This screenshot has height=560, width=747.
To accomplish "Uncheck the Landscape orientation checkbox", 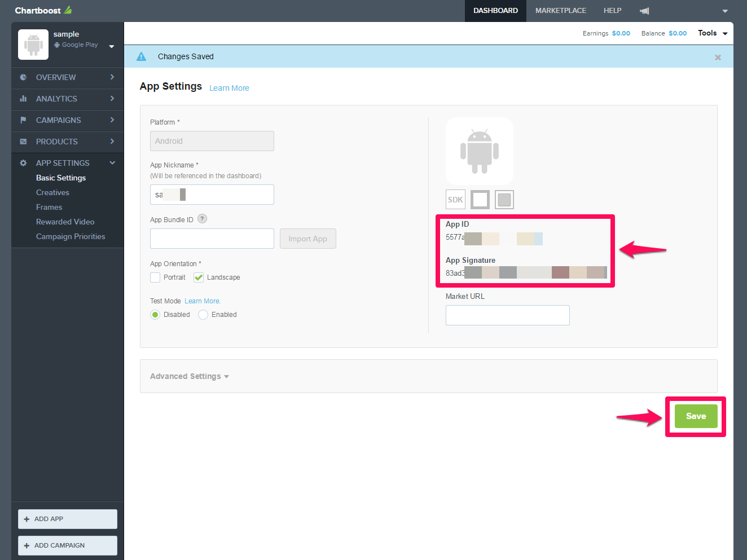I will pyautogui.click(x=199, y=277).
